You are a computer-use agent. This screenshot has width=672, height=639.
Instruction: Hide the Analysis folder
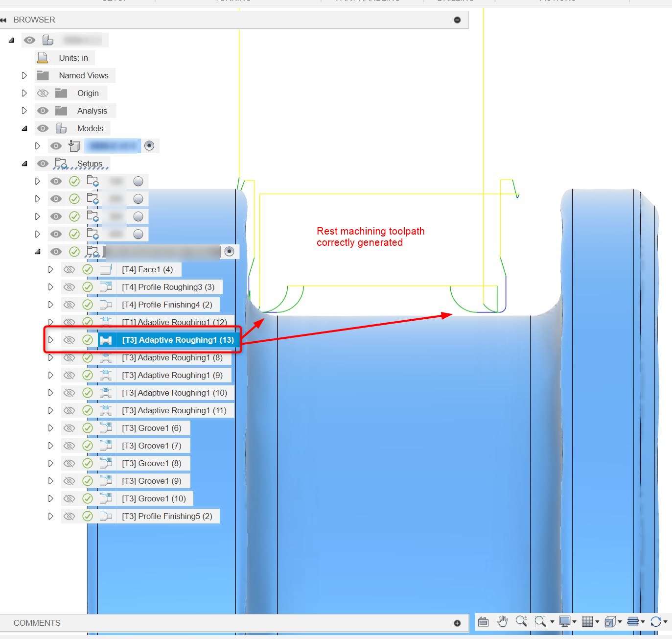click(43, 111)
